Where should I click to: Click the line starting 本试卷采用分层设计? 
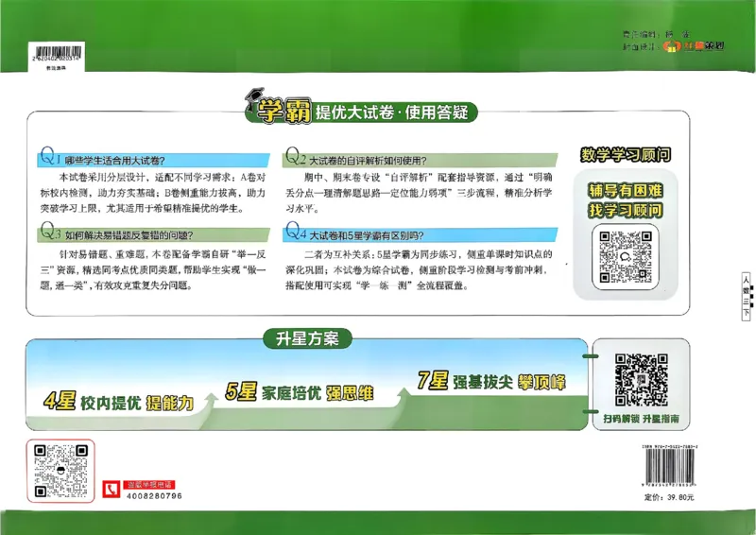tap(162, 177)
